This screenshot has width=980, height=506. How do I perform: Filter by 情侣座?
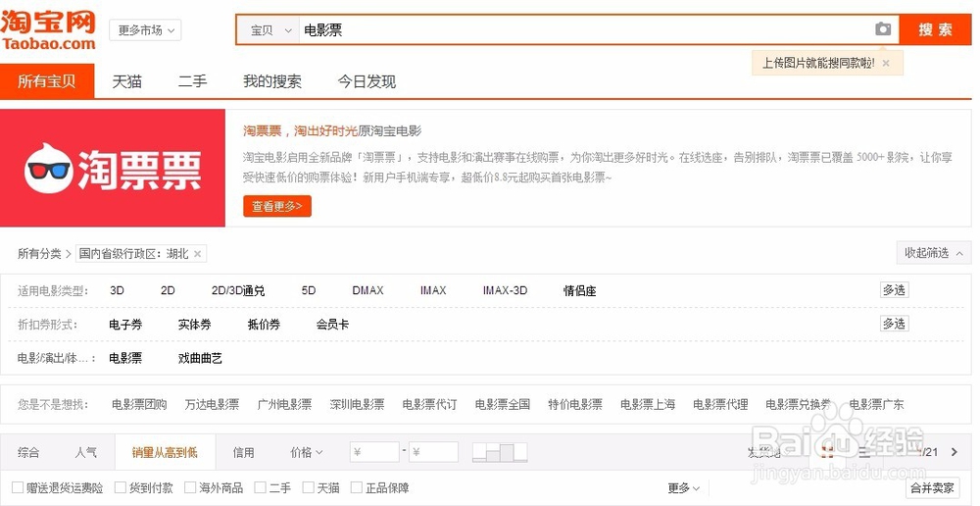point(579,291)
